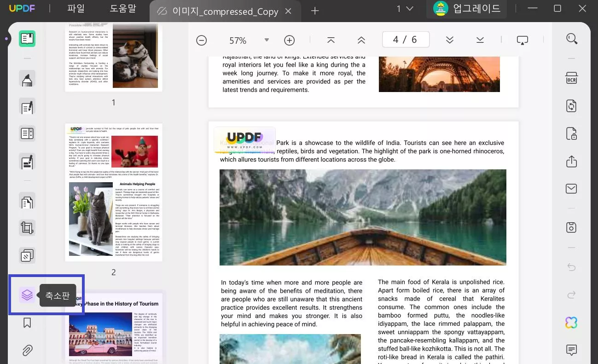Open the Reader mode icon
This screenshot has width=598, height=364.
tap(27, 39)
